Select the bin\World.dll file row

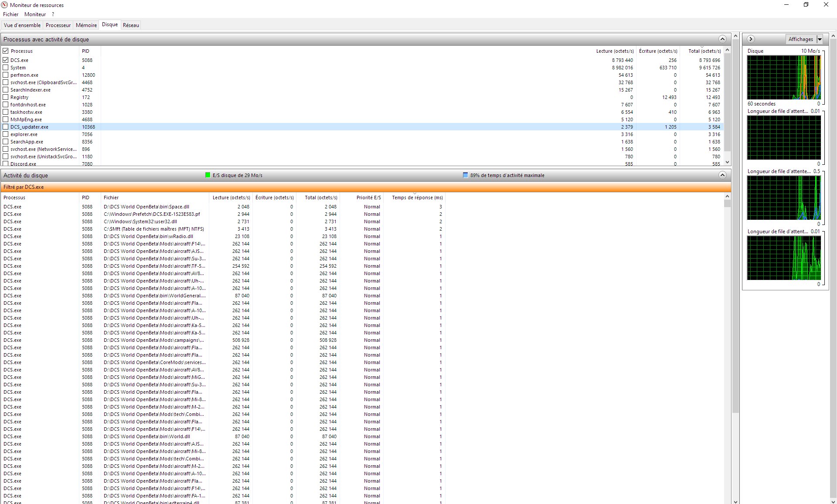[x=223, y=436]
